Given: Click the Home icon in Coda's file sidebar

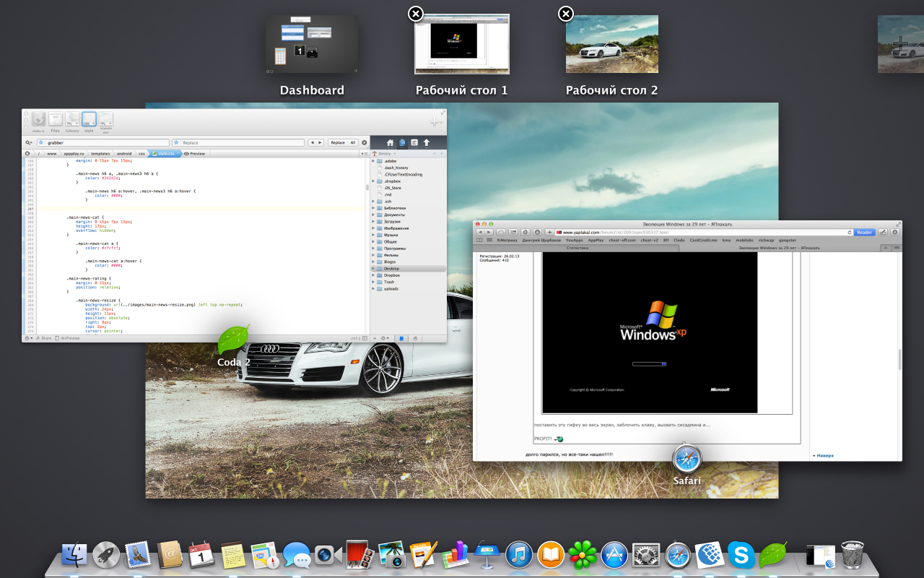Looking at the screenshot, I should pos(391,143).
